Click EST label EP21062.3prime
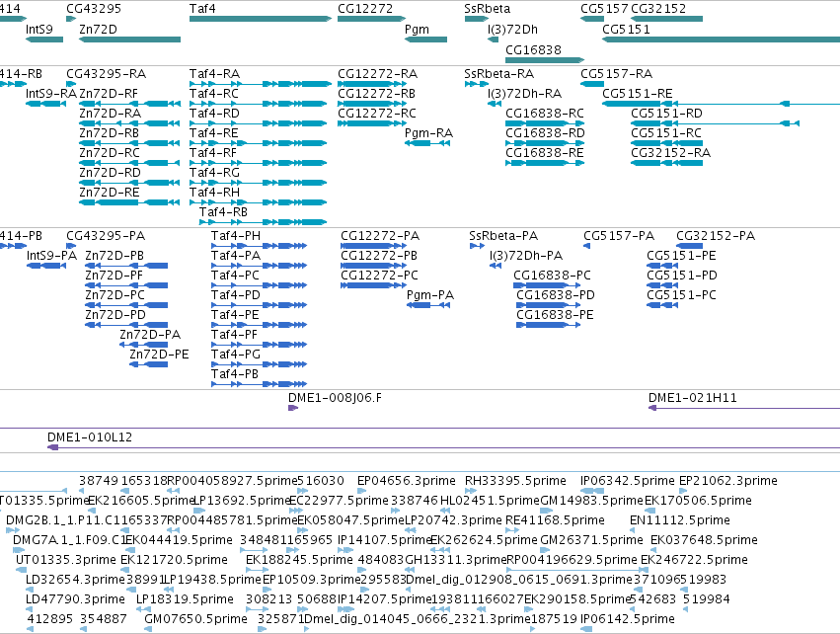Viewport: 840px width, 634px height. point(728,481)
